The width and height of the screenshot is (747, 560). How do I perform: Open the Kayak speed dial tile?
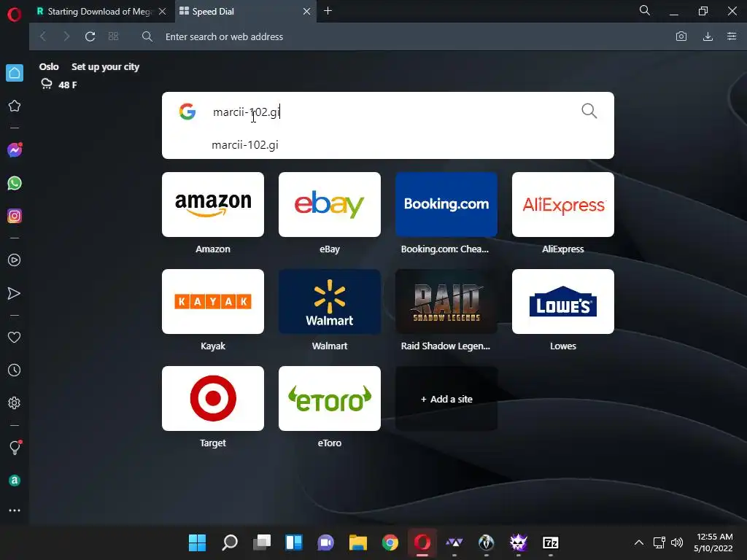[213, 301]
